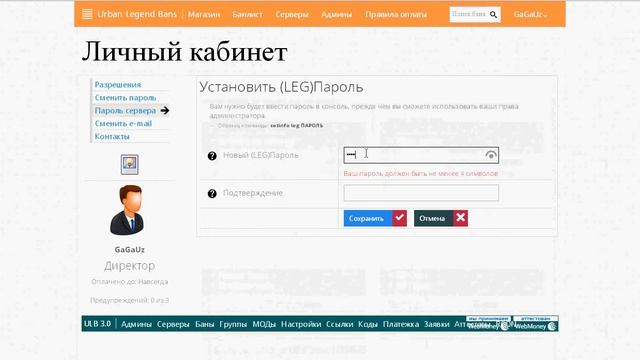This screenshot has width=640, height=360.
Task: Click help icon next to Подтверждение
Action: click(x=212, y=193)
